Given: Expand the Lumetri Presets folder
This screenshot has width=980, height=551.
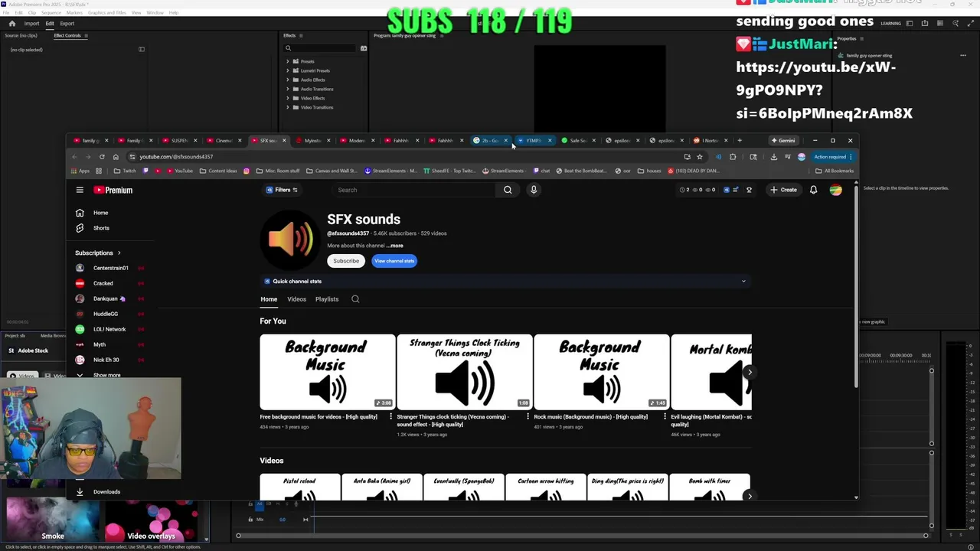Looking at the screenshot, I should 288,70.
